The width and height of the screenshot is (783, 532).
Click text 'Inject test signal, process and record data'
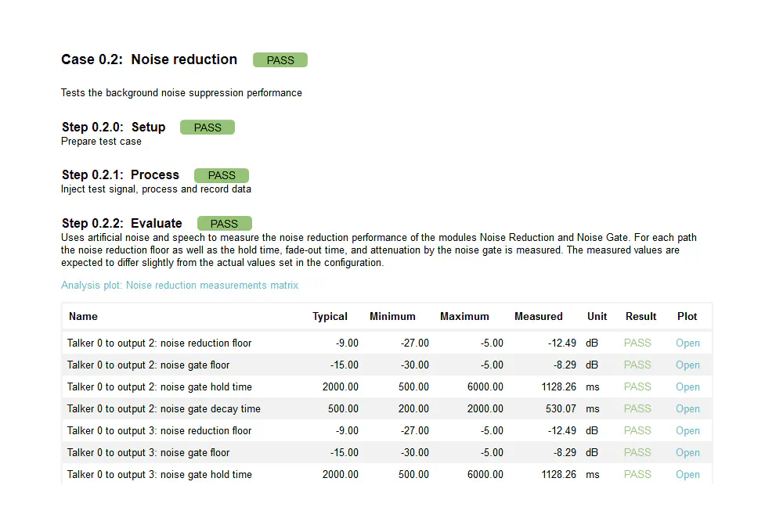point(156,189)
